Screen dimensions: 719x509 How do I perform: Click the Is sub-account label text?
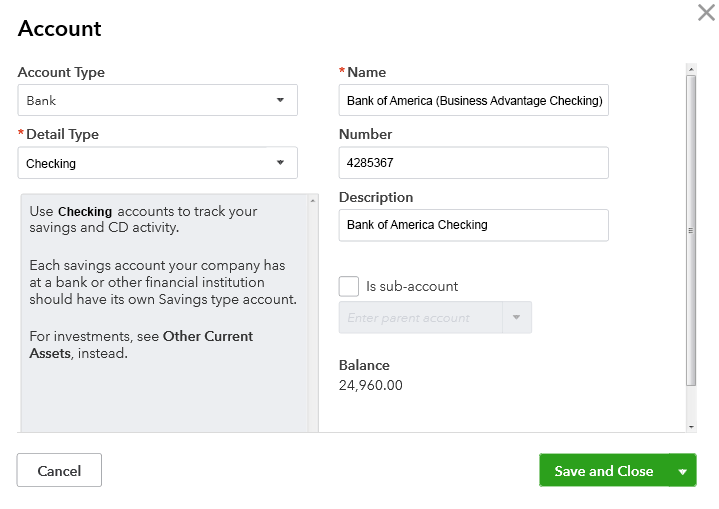point(412,286)
